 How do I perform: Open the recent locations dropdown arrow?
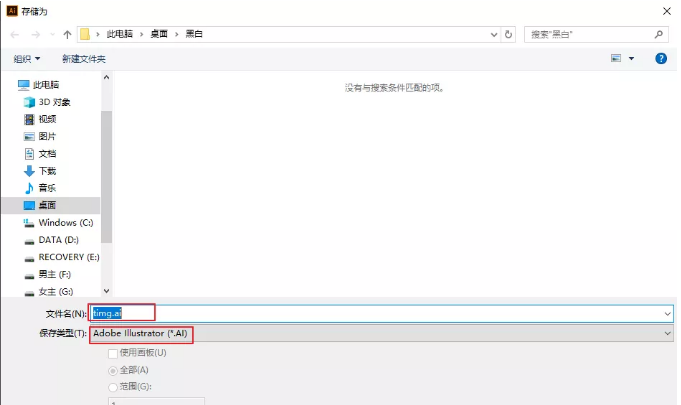point(52,34)
